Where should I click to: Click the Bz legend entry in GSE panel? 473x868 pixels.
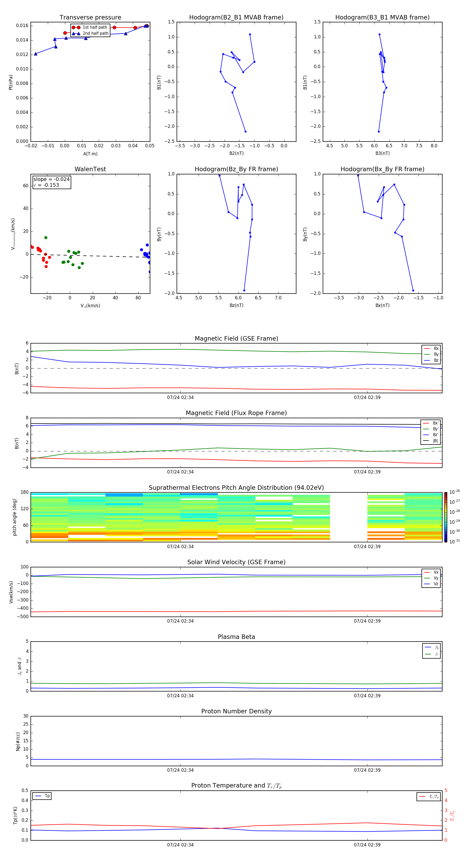tap(431, 360)
